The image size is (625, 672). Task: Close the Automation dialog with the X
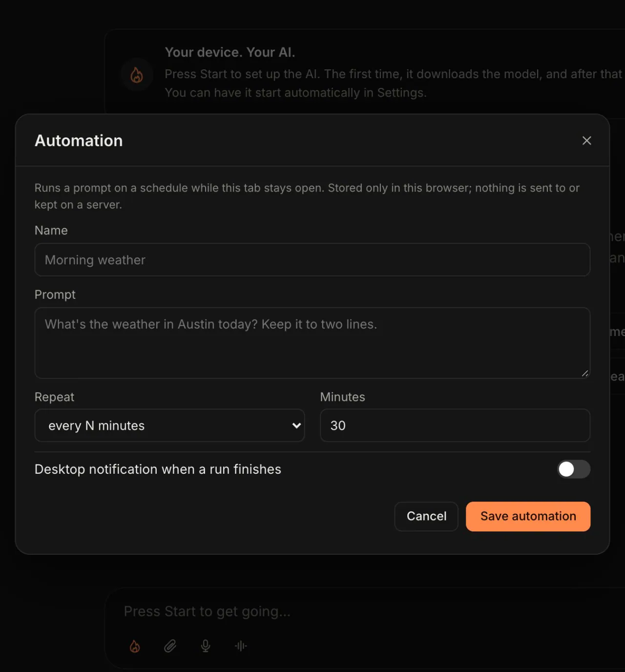coord(586,141)
